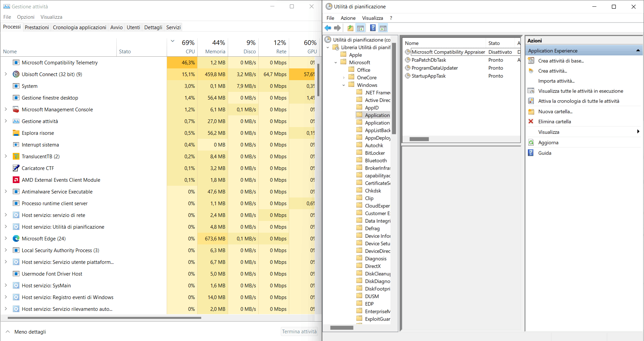Expand the Ubisoft Connect process group
644x341 pixels.
coord(6,74)
